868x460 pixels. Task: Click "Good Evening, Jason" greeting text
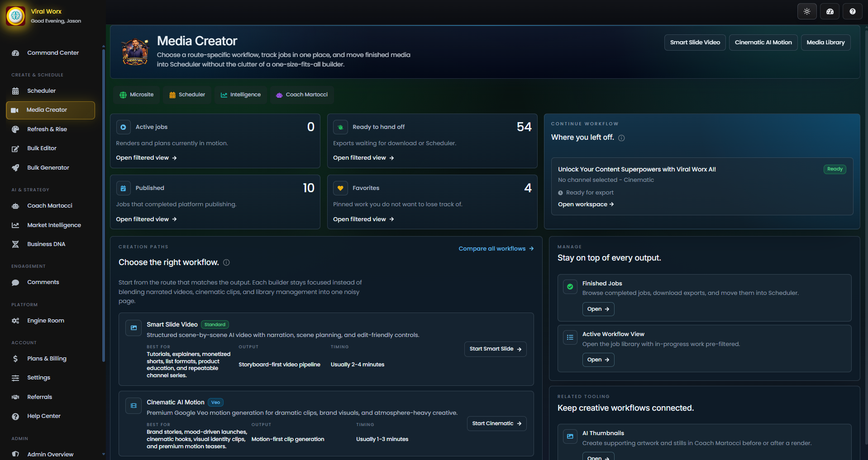point(56,21)
